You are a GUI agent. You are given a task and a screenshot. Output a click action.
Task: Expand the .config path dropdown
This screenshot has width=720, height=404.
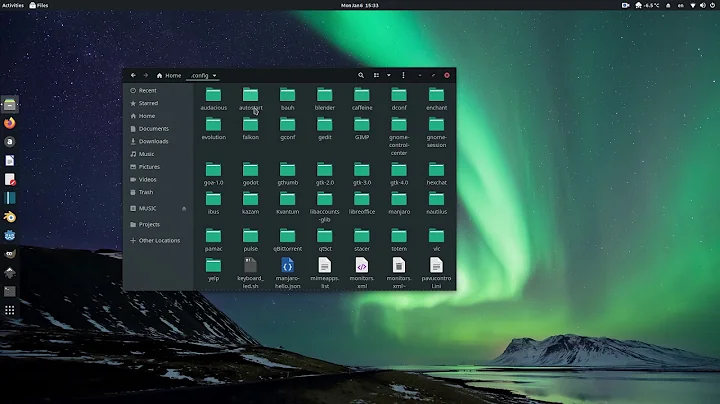coord(214,75)
